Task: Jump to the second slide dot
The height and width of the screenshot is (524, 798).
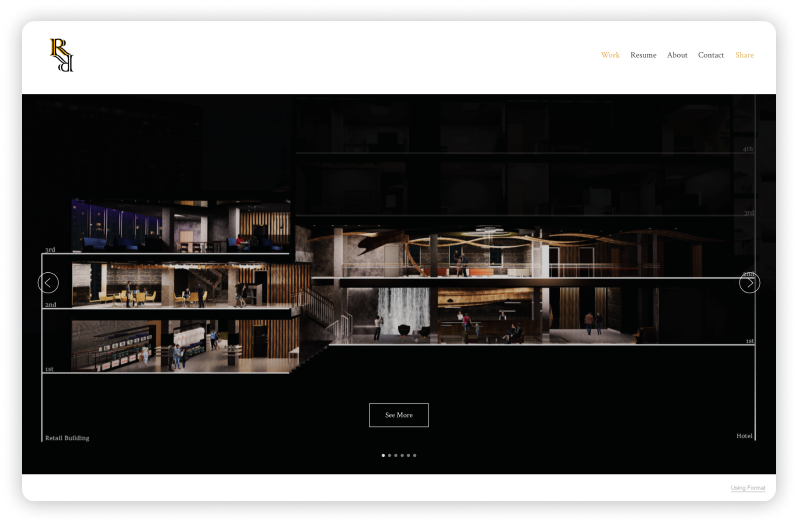Action: tap(389, 455)
